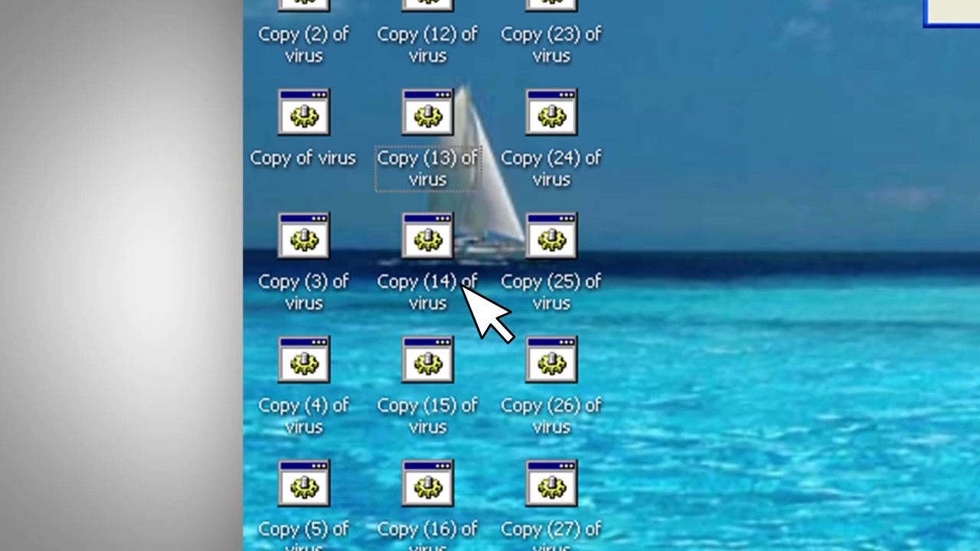Click the 'Copy (13) of virus' icon image
This screenshot has width=980, height=551.
click(427, 113)
